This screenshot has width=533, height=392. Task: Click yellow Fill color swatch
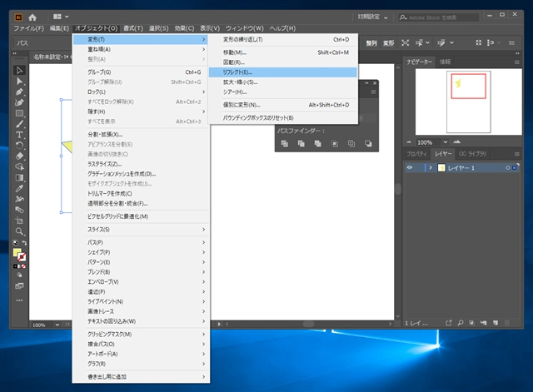[x=17, y=252]
